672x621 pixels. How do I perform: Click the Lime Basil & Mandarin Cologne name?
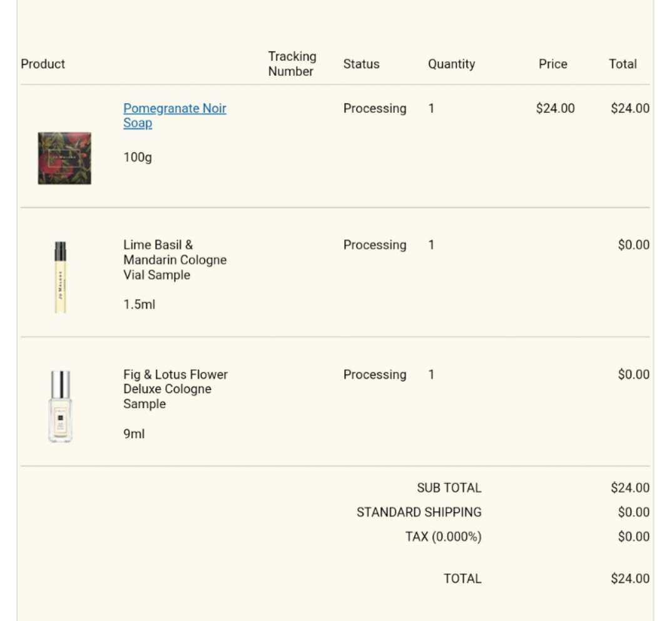click(x=175, y=260)
